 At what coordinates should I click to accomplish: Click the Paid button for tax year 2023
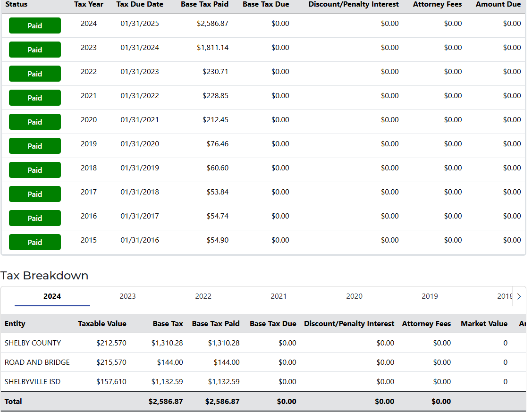[x=35, y=50]
